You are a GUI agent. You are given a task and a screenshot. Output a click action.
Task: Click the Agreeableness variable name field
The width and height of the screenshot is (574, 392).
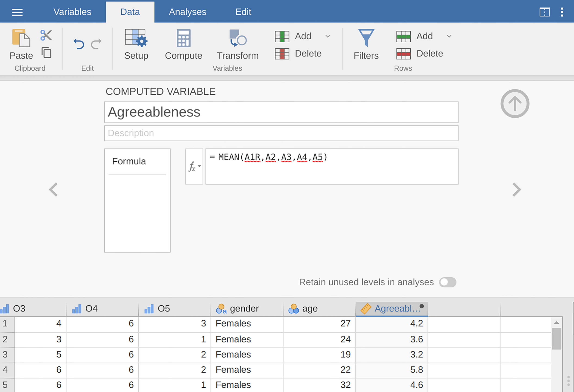click(x=281, y=112)
